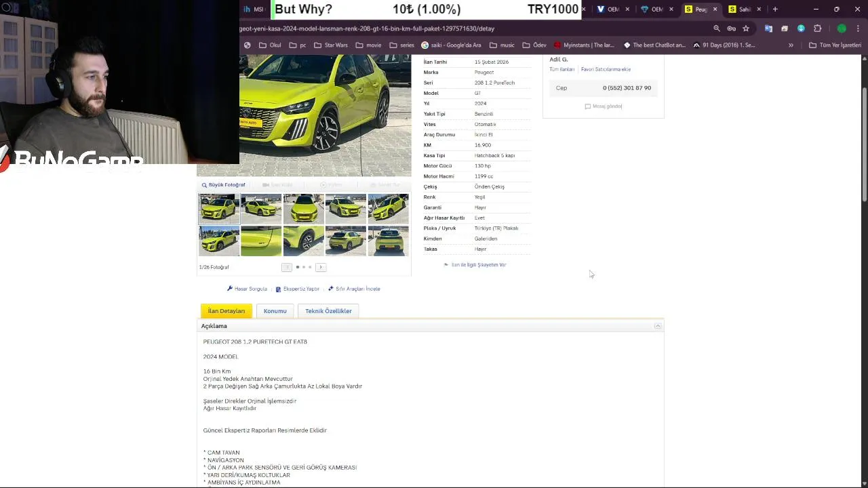Viewport: 868px width, 488px height.
Task: Open the Myinstants bookmark
Action: click(x=584, y=45)
